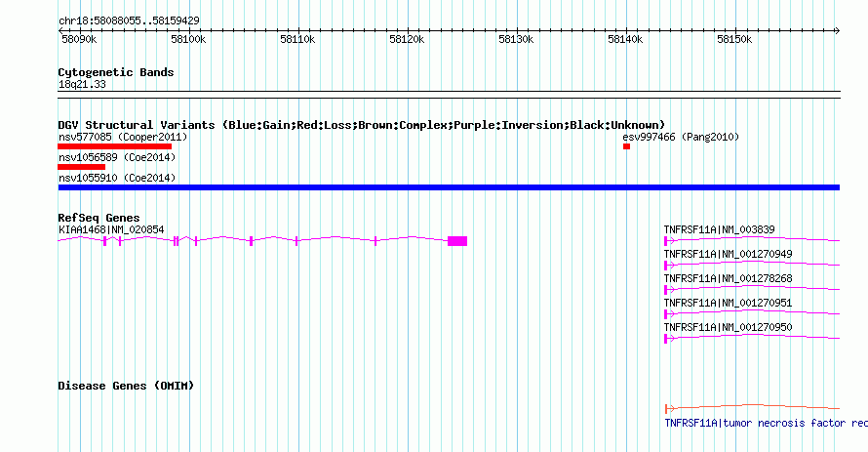The width and height of the screenshot is (868, 452).
Task: Click the 58140k ruler tick label
Action: 625,39
